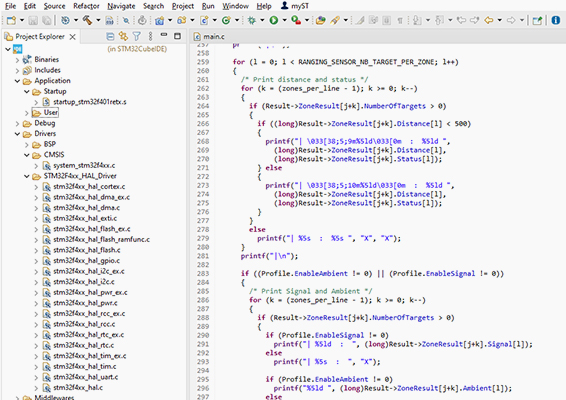566x400 pixels.
Task: Open the Window menu
Action: pos(235,6)
